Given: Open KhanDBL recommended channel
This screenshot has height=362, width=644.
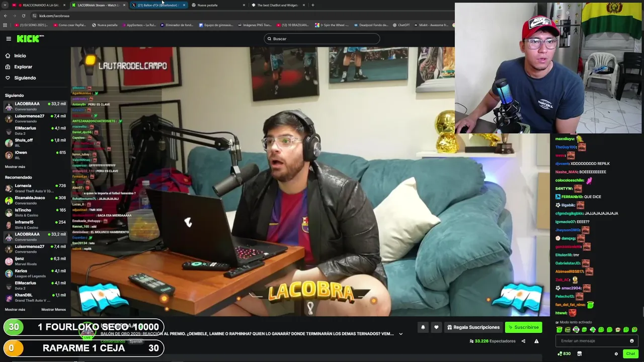Looking at the screenshot, I should (x=35, y=298).
